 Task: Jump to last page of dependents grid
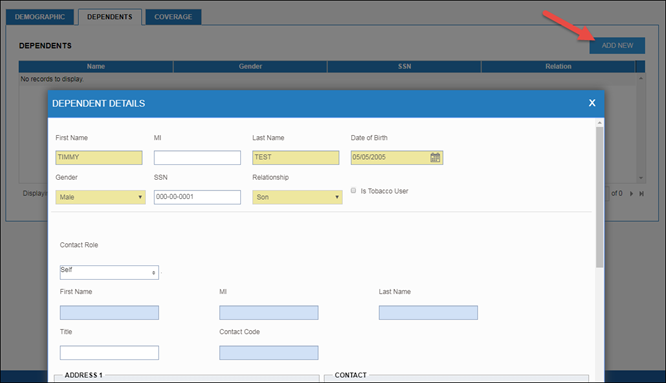coord(641,194)
